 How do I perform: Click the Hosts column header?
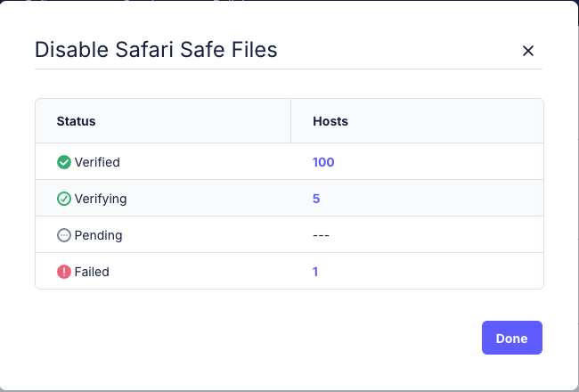point(330,121)
